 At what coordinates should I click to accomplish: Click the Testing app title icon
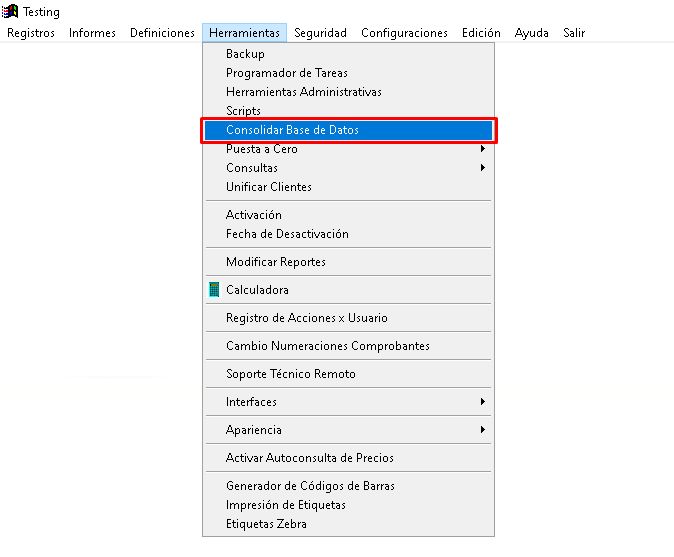[11, 12]
